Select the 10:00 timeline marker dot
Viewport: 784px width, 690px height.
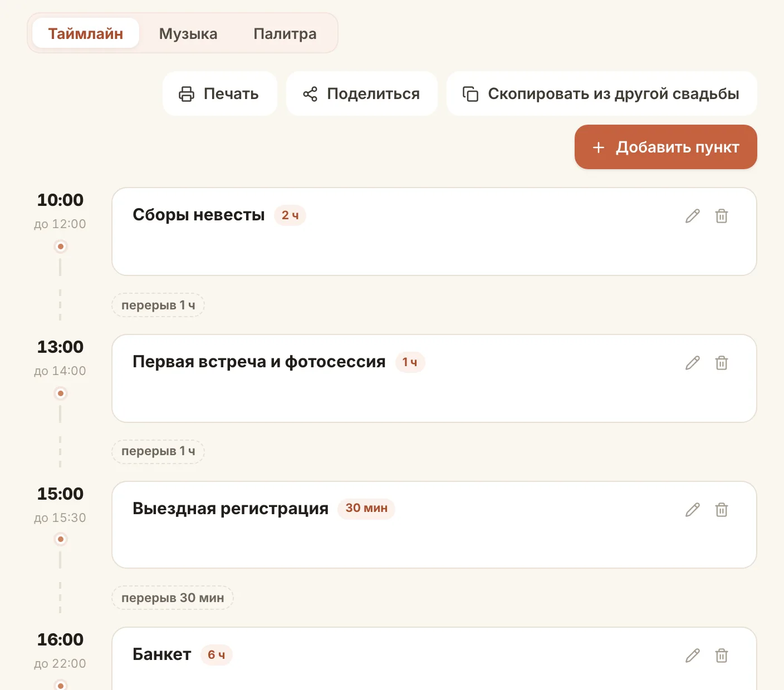[x=61, y=247]
